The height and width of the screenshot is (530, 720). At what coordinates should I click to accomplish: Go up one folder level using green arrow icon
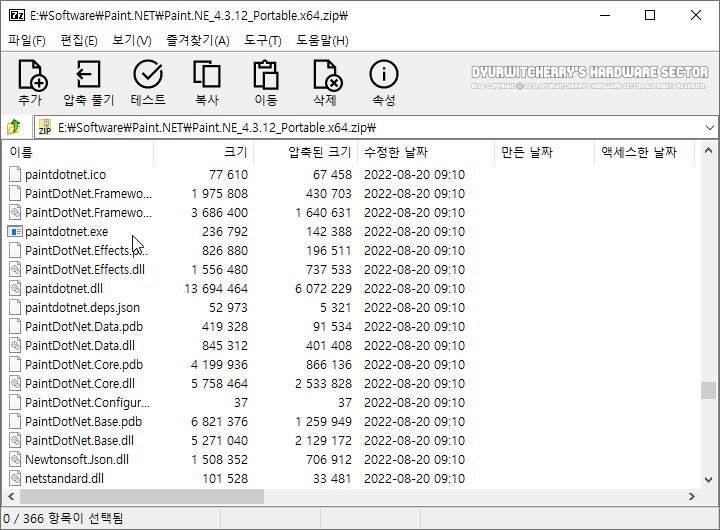point(14,127)
